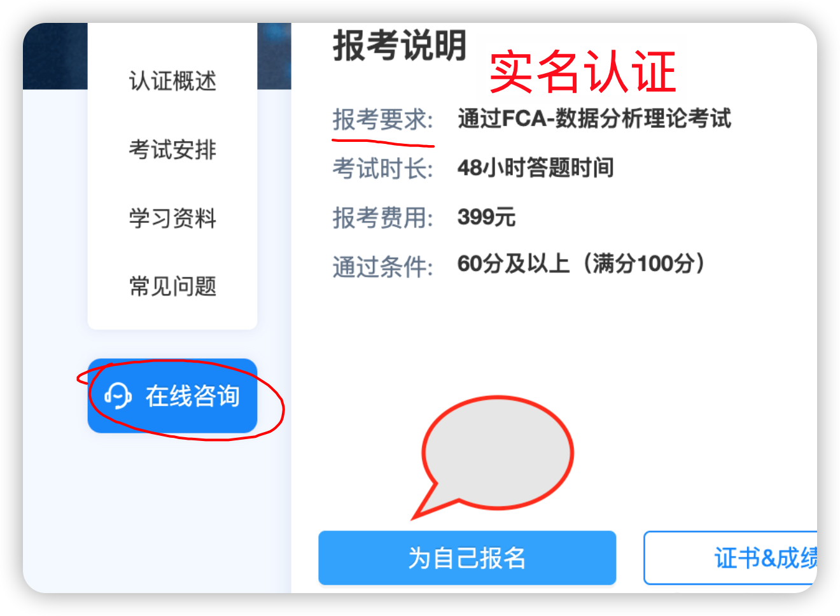Select 考试安排 in the sidebar
840x616 pixels.
click(x=172, y=150)
